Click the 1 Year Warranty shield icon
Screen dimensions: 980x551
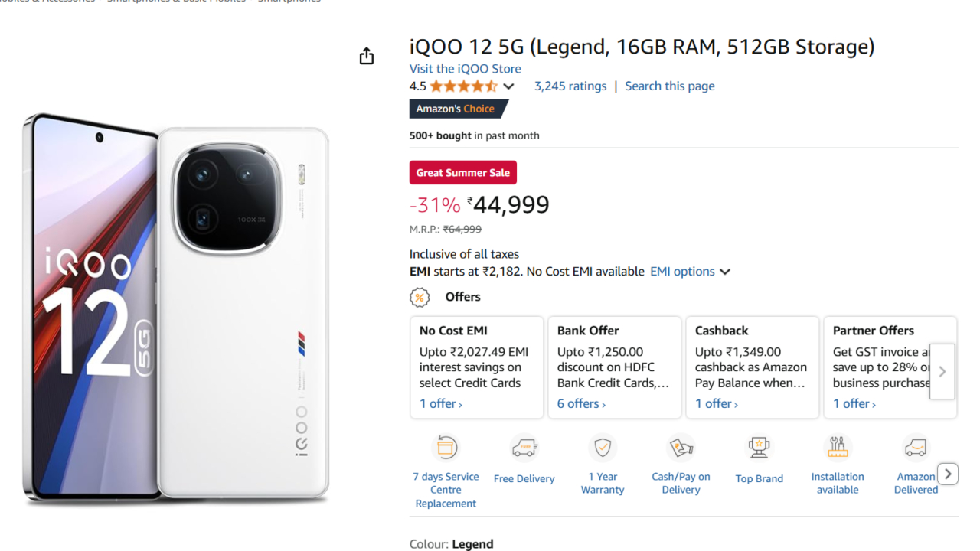point(603,447)
